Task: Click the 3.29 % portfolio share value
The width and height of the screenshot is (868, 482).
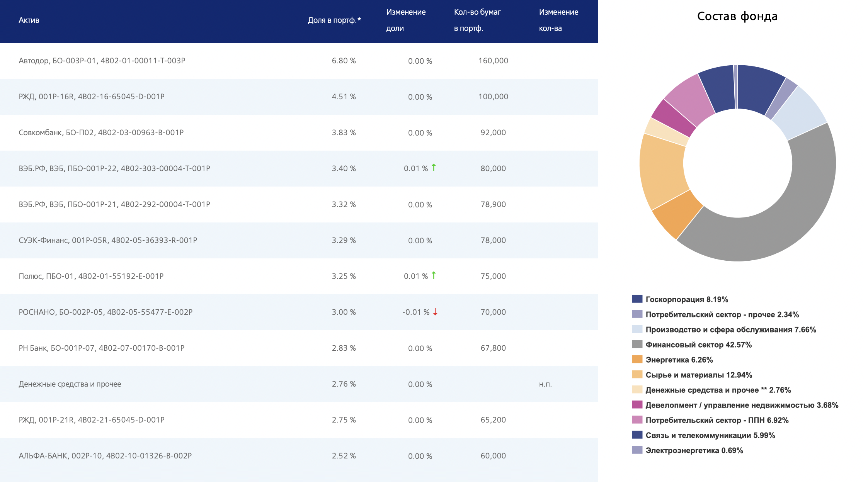Action: pyautogui.click(x=344, y=240)
